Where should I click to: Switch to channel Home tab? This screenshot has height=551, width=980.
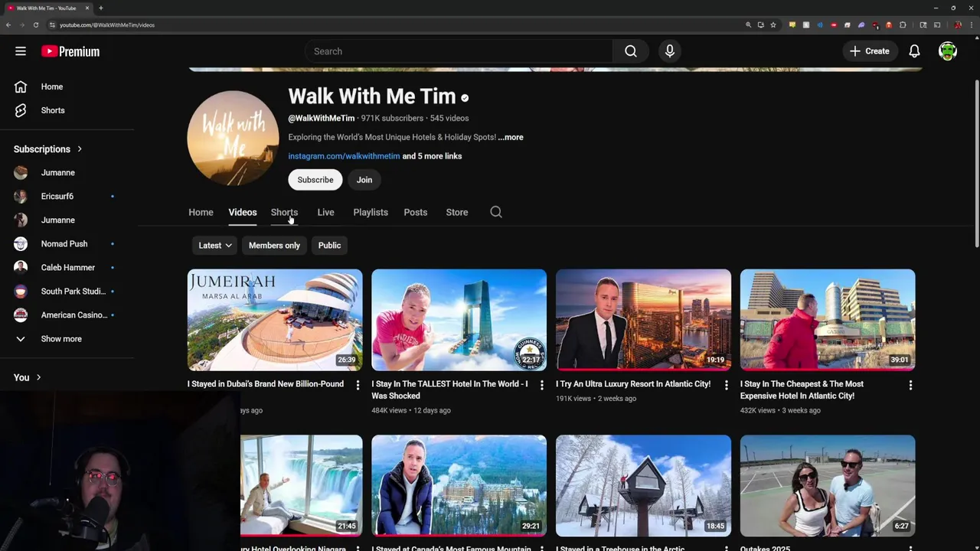201,213
